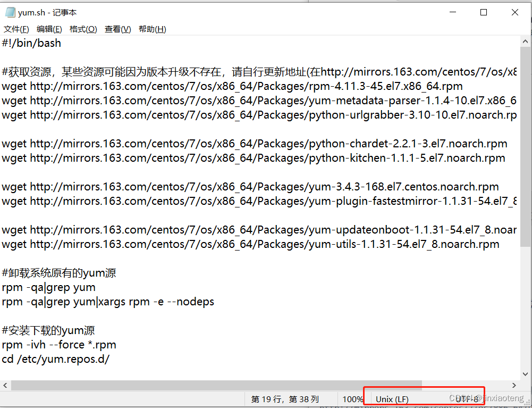Minimize the yum.sh Notepad window
Viewport: 532px width, 408px height.
click(x=453, y=12)
